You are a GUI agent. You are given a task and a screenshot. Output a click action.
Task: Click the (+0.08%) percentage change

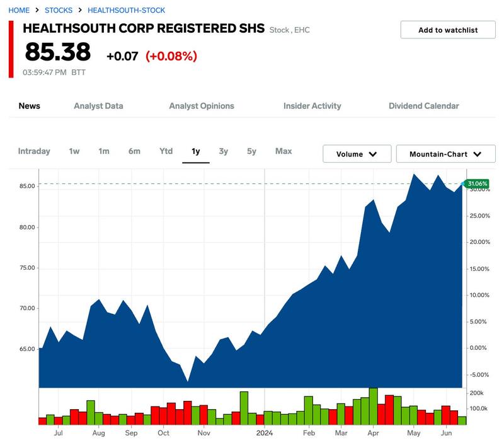[171, 56]
